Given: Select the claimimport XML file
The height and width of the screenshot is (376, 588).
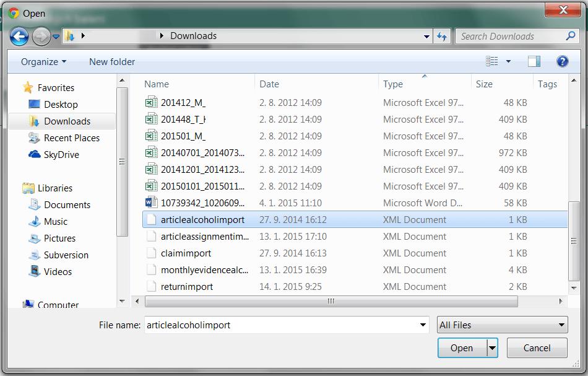Looking at the screenshot, I should (x=186, y=253).
